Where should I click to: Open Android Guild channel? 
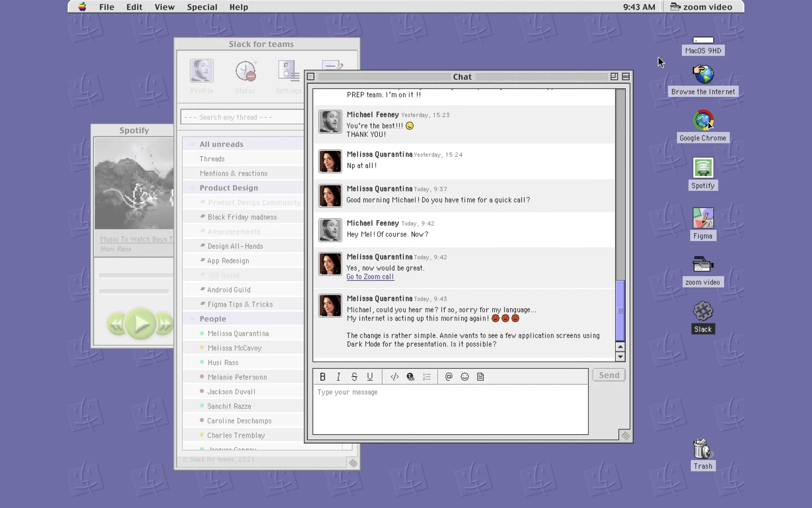tap(243, 290)
